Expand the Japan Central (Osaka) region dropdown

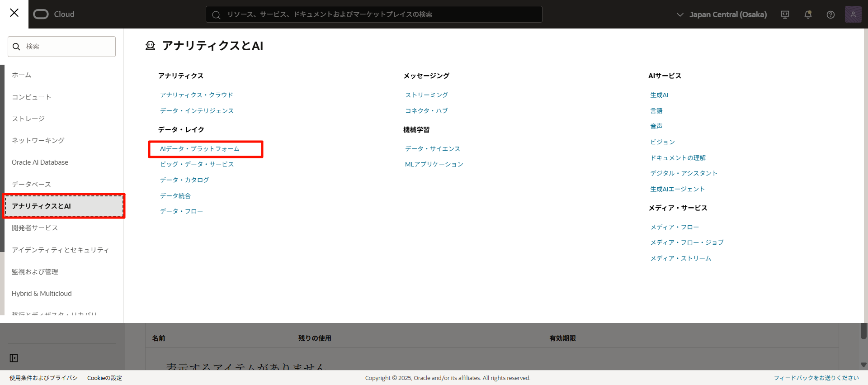(x=722, y=14)
